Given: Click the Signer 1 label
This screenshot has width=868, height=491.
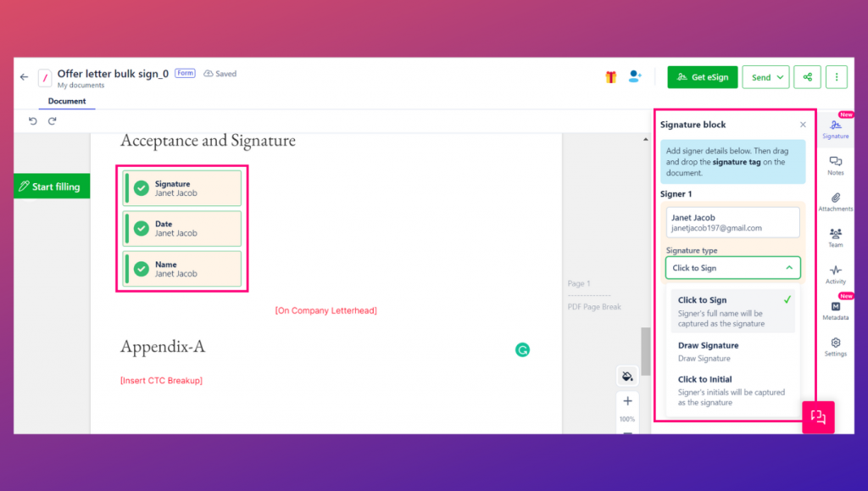Looking at the screenshot, I should (x=676, y=193).
